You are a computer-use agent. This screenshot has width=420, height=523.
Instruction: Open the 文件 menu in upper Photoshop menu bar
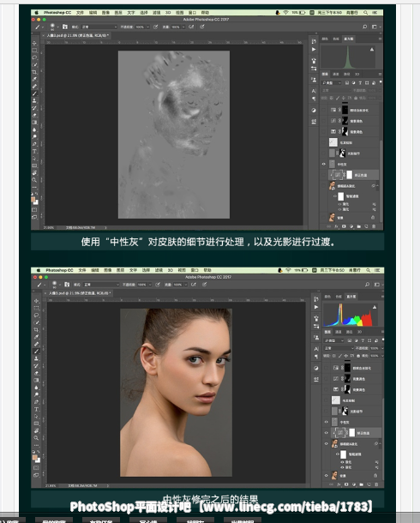coord(80,12)
